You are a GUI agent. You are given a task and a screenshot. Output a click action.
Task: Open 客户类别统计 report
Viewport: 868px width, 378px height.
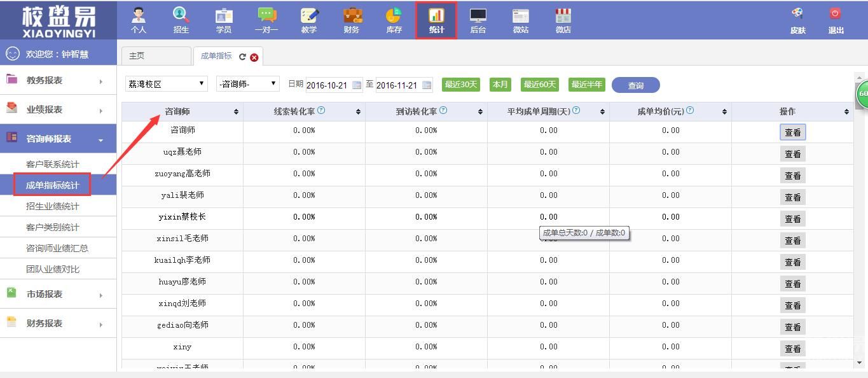(53, 227)
